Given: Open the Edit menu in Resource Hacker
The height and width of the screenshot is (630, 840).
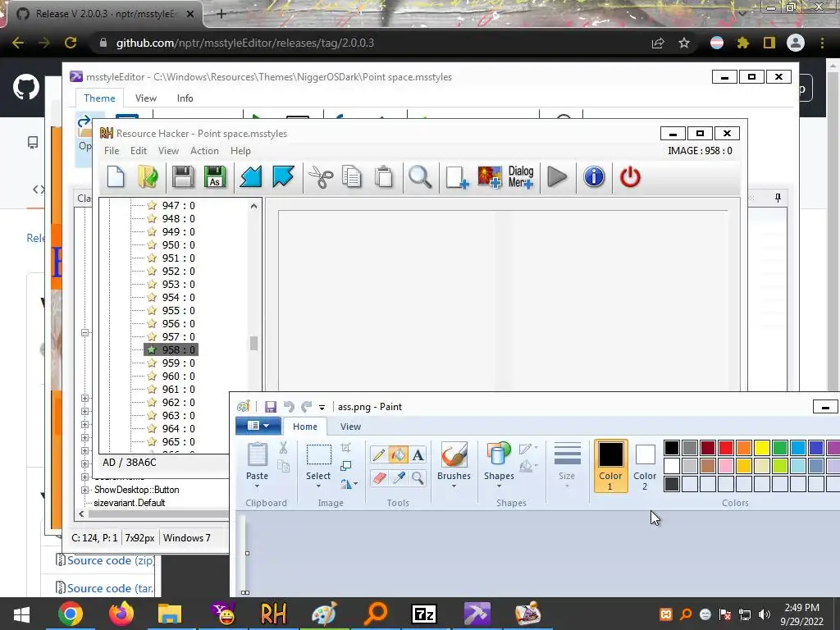Looking at the screenshot, I should (x=138, y=151).
